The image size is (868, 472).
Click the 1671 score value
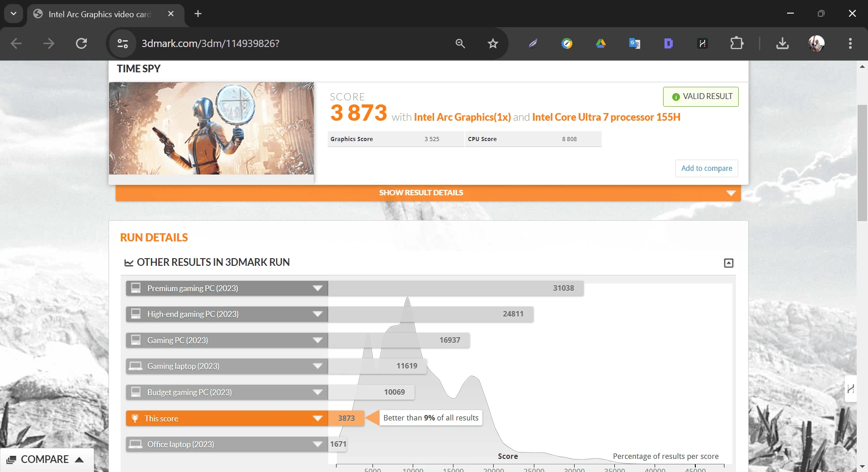coord(338,444)
